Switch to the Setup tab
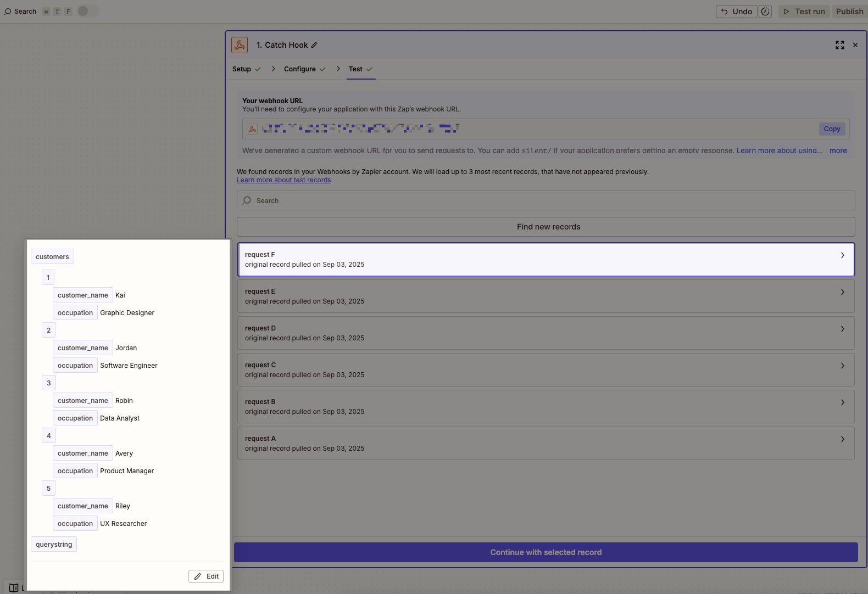This screenshot has height=594, width=868. (242, 69)
